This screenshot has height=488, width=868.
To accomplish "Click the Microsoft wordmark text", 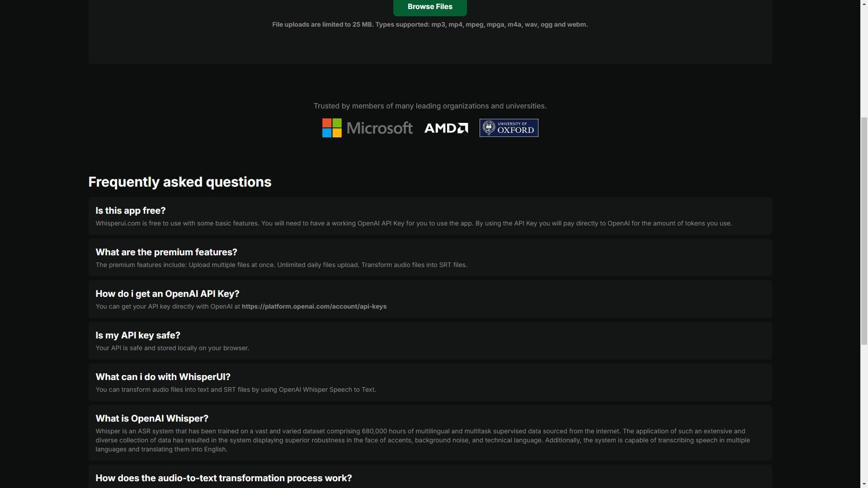I will coord(379,128).
